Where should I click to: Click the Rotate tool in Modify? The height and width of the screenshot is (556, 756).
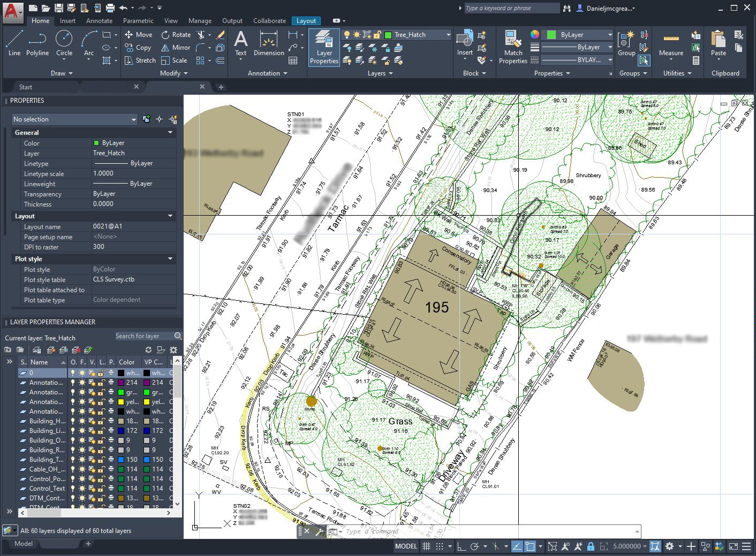tap(176, 35)
